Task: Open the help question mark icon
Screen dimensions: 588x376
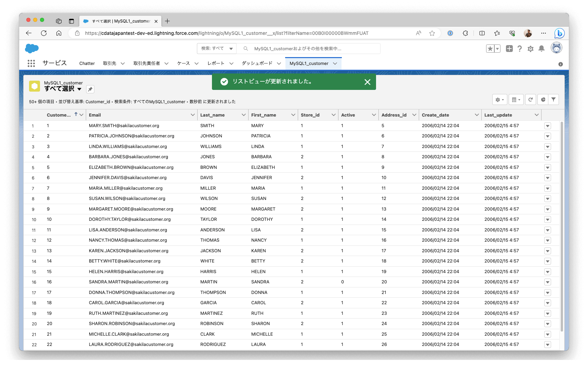Action: coord(520,49)
